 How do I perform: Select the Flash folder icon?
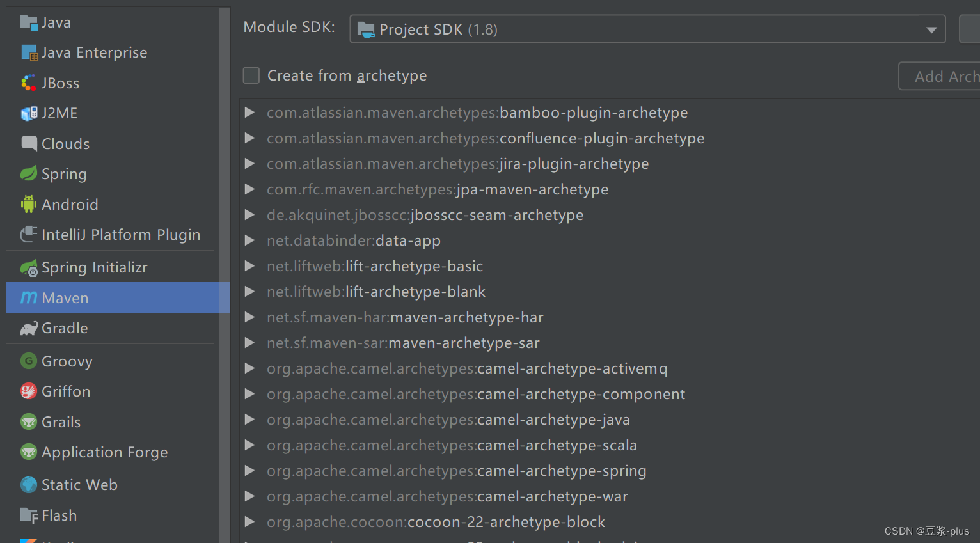tap(29, 515)
